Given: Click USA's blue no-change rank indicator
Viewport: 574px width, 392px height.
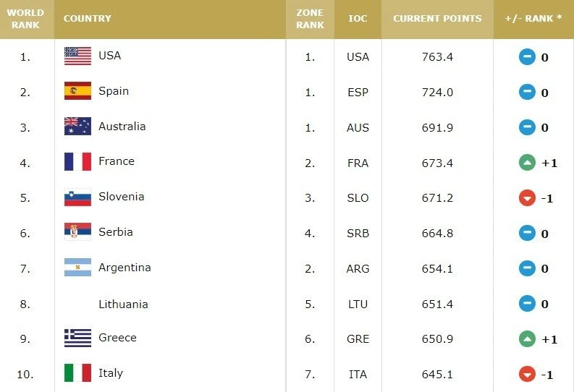Looking at the screenshot, I should [x=527, y=57].
